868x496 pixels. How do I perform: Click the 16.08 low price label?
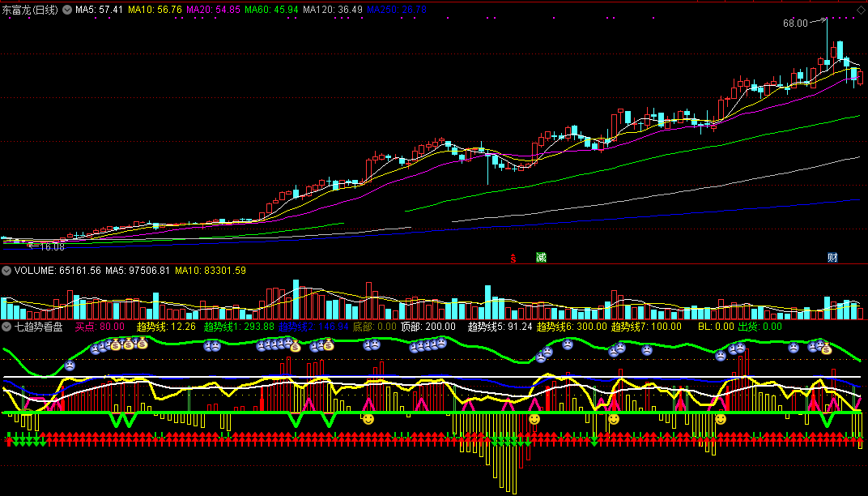(52, 247)
